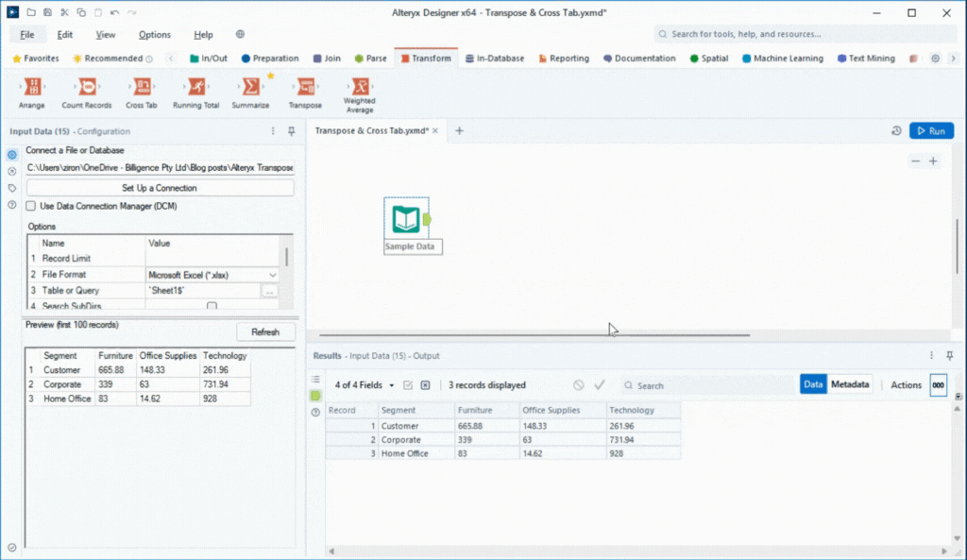
Task: Close the Transpose & Cross Tab.yxmd tab
Action: click(435, 130)
